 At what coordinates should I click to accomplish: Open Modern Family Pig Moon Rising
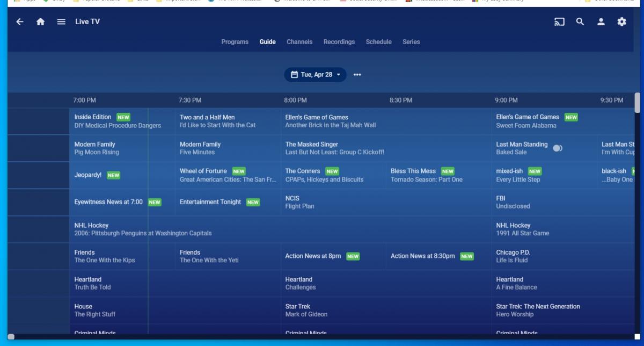122,148
